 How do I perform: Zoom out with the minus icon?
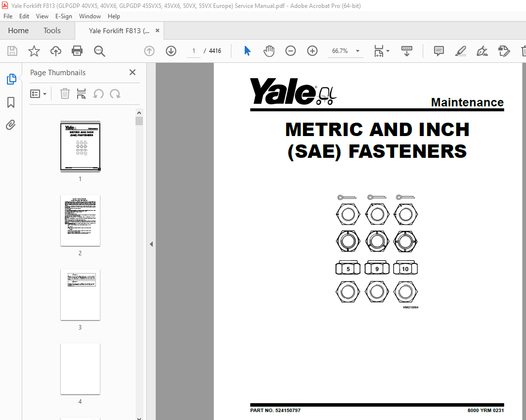coord(291,51)
